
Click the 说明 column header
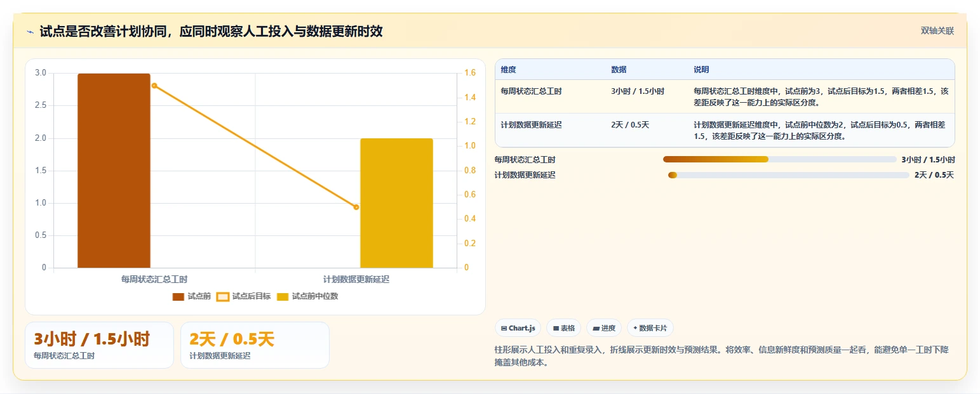point(701,69)
